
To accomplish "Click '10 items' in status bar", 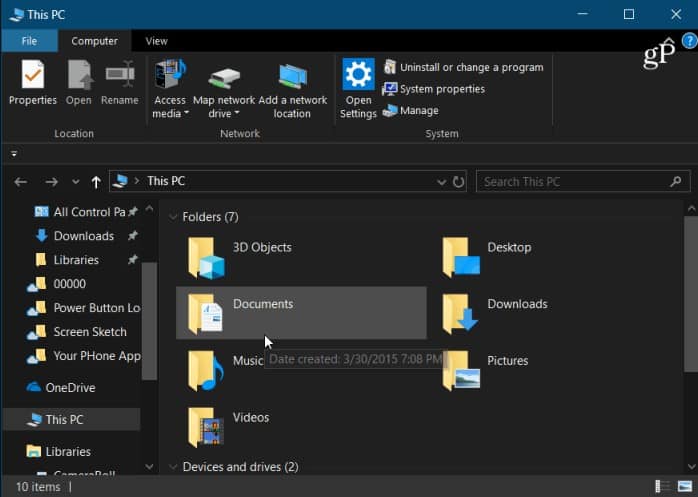I will coord(38,487).
